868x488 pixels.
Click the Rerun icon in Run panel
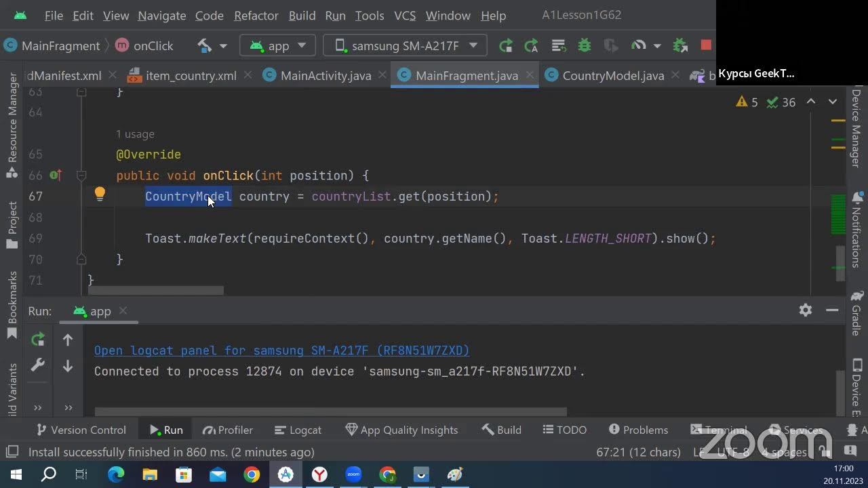click(x=38, y=339)
